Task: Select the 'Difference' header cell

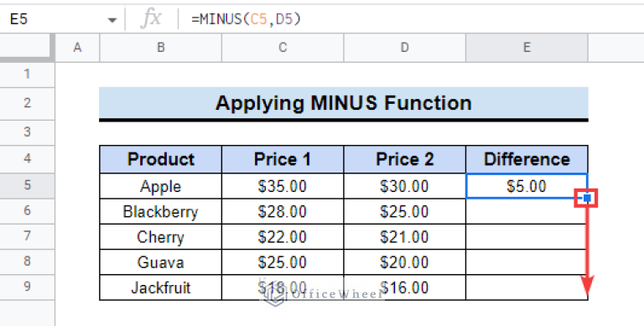Action: click(x=527, y=159)
